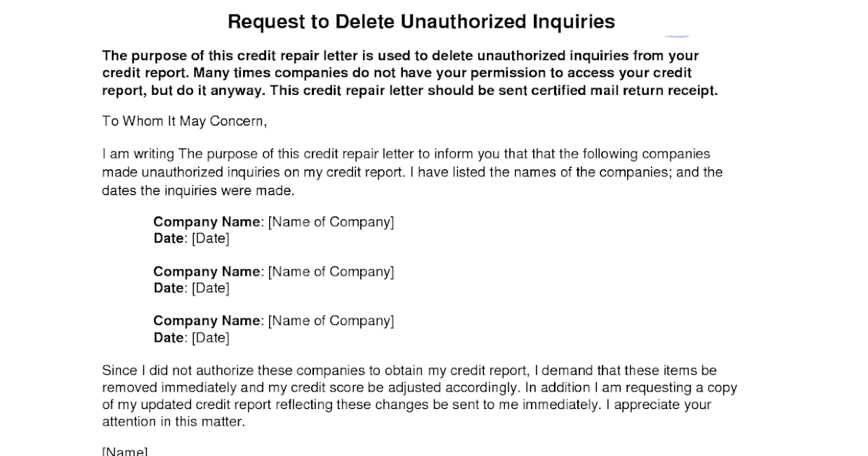Viewport: 868px width, 456px height.
Task: Click the first [Date] placeholder
Action: tap(210, 238)
